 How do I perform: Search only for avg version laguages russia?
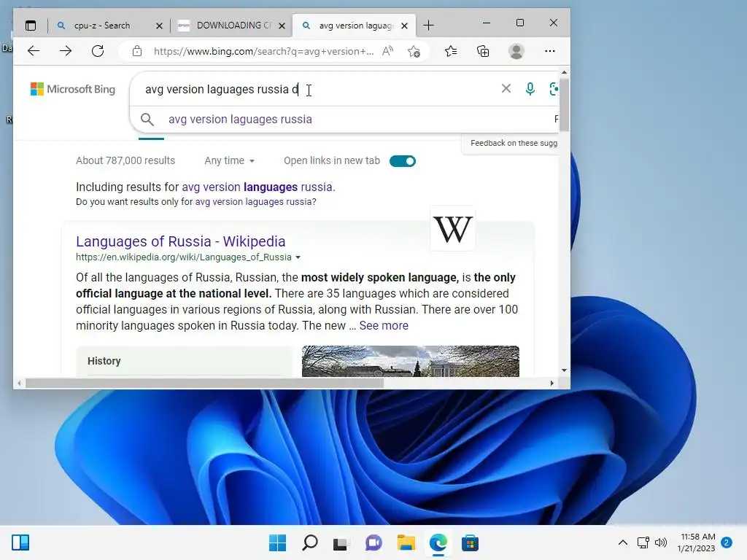(x=254, y=202)
